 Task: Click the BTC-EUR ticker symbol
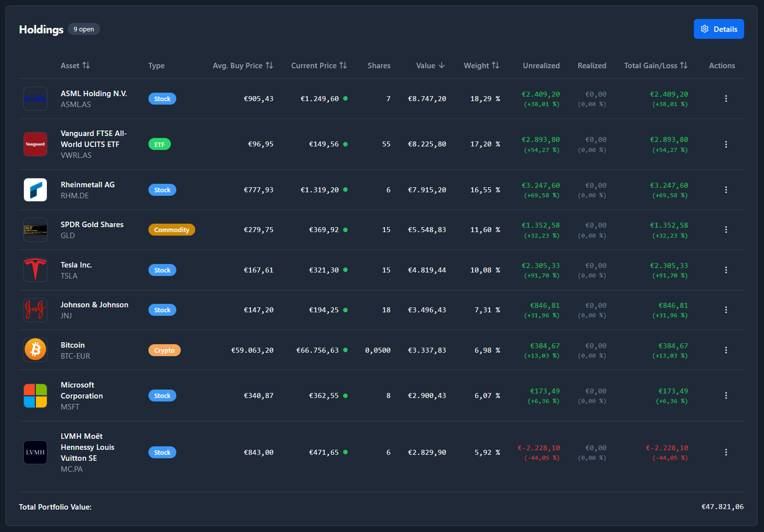pos(75,356)
